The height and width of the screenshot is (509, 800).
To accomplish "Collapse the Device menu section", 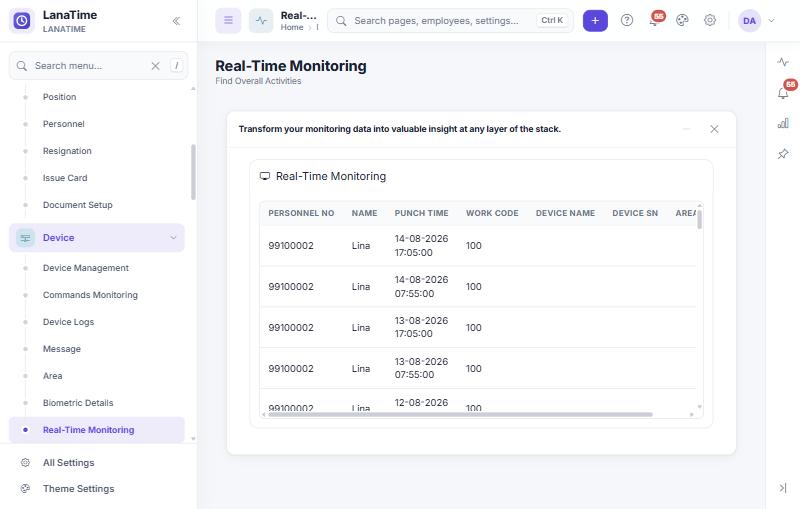I will coord(97,238).
